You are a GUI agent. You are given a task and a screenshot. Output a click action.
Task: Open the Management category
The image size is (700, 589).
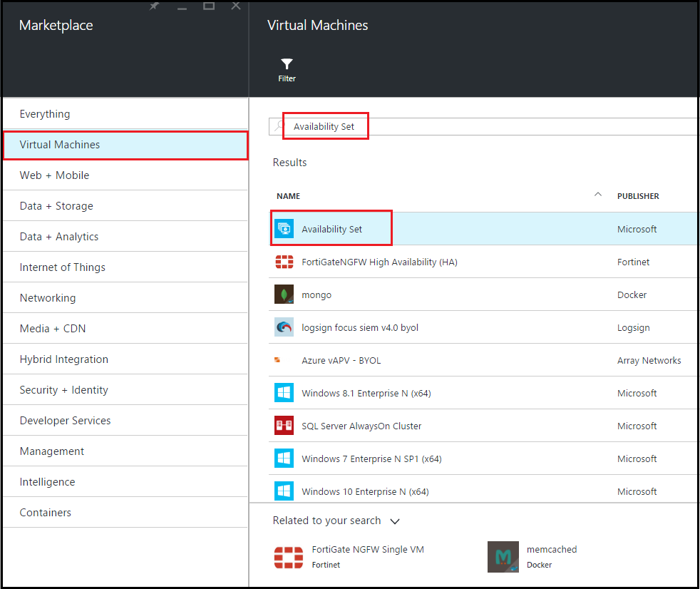125,451
